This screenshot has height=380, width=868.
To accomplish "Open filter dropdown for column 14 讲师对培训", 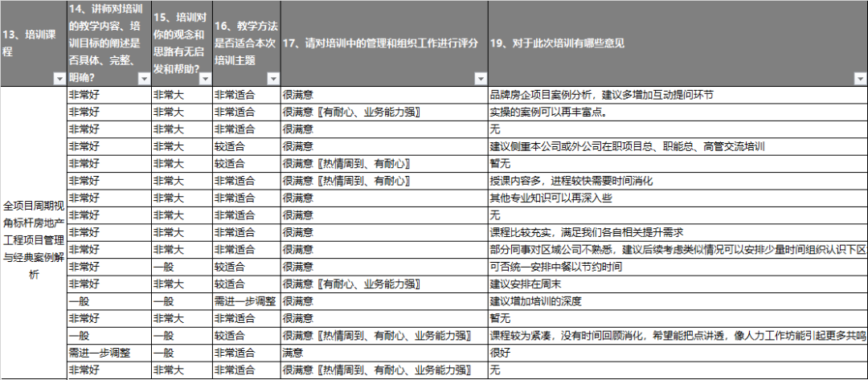I will click(144, 80).
